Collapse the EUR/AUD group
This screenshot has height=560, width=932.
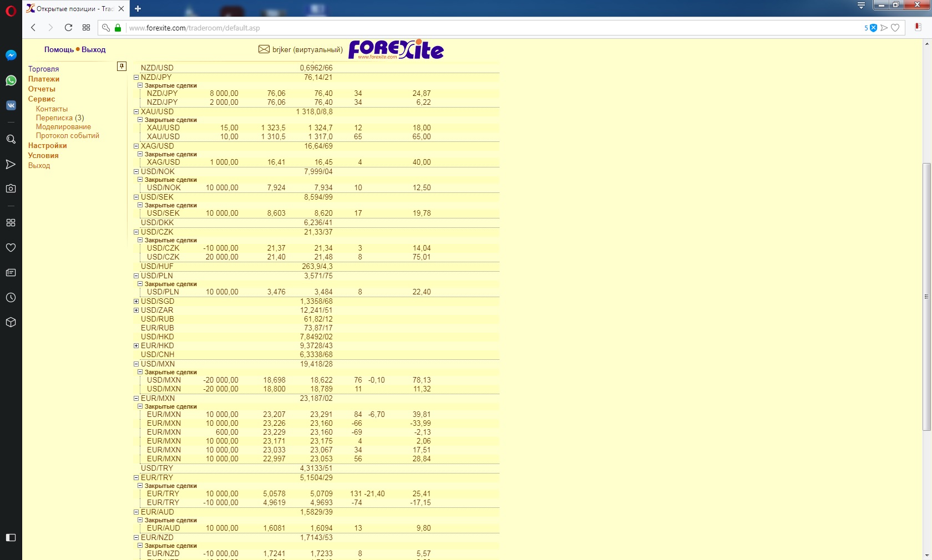pos(136,512)
